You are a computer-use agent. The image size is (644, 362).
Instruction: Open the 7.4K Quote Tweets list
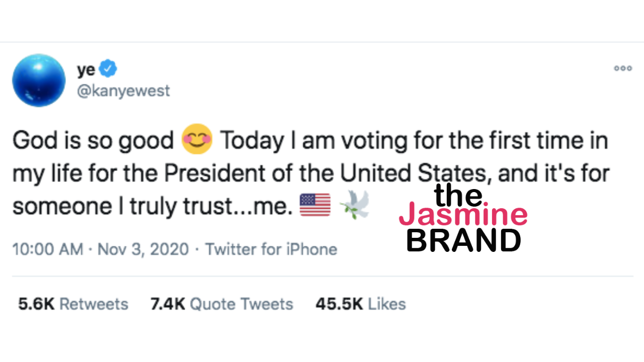(222, 304)
